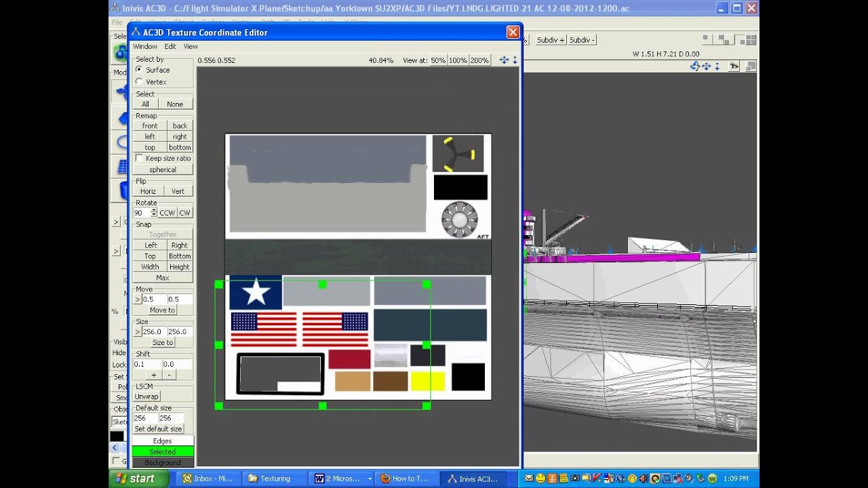This screenshot has height=488, width=868.
Task: Click the camera icon in system tray
Action: (575, 479)
